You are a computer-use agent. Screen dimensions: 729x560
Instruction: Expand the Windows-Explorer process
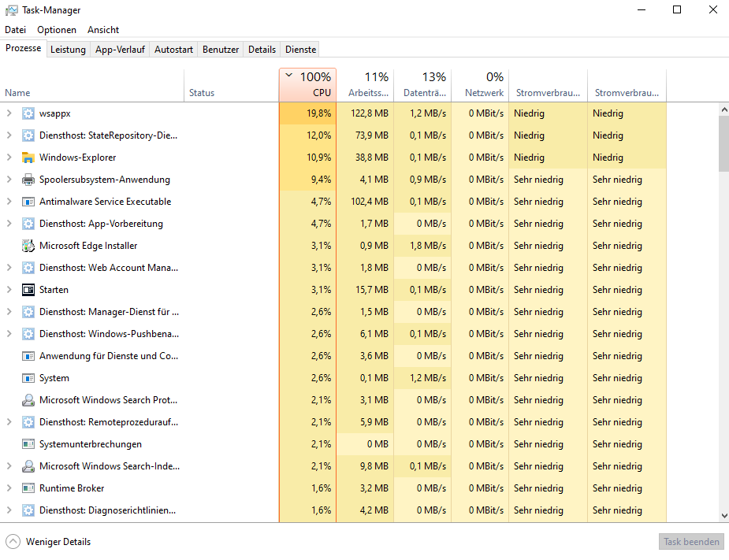[9, 158]
